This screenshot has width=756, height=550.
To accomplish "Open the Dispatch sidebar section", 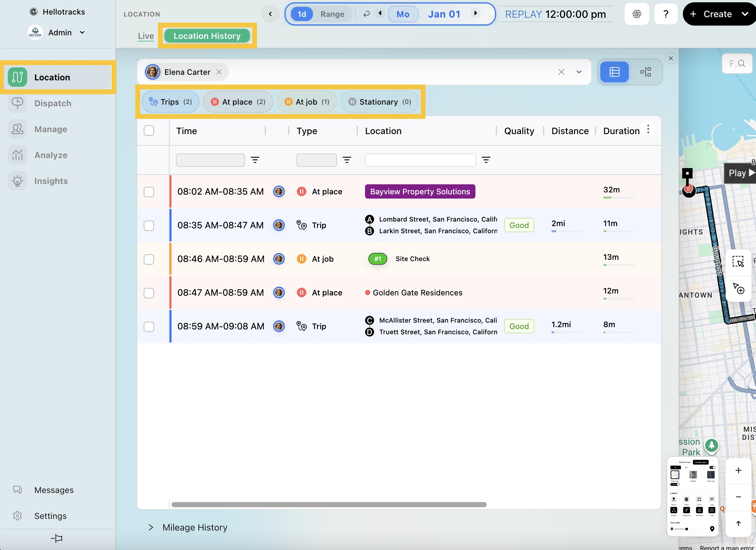I will point(53,103).
